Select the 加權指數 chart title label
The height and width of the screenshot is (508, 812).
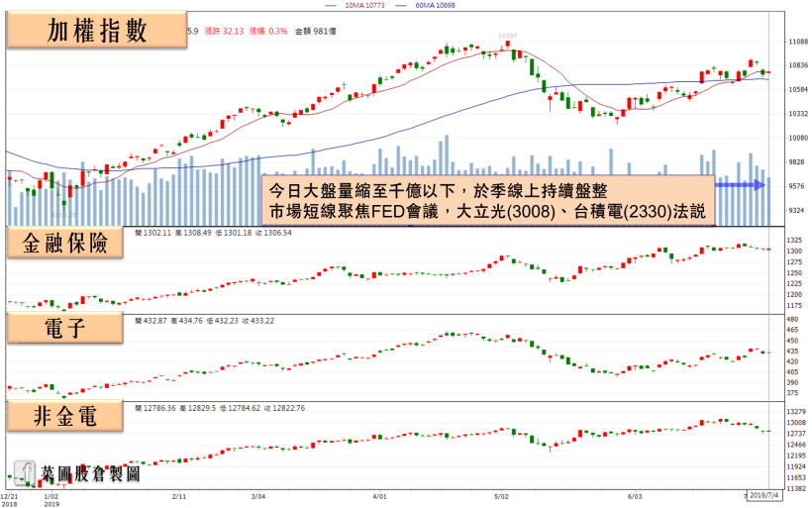click(97, 31)
